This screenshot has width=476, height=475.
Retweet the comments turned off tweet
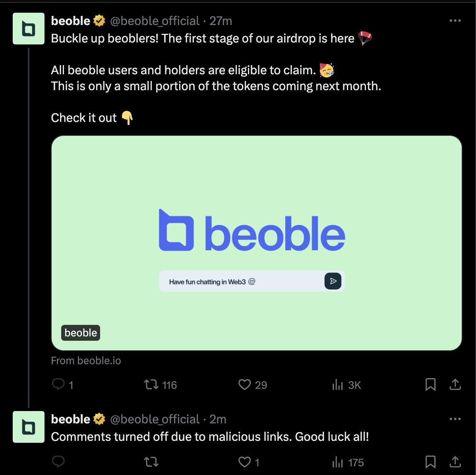click(151, 462)
